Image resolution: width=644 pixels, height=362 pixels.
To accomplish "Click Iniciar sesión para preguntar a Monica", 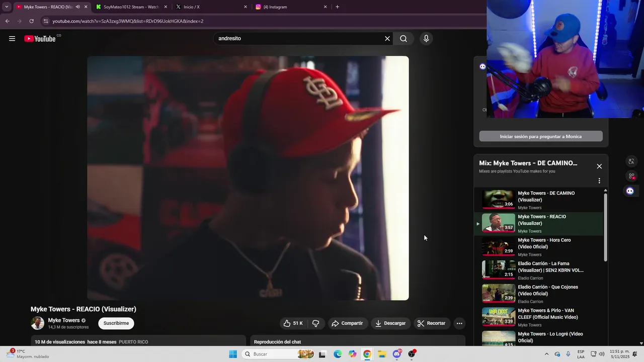I will (x=541, y=136).
